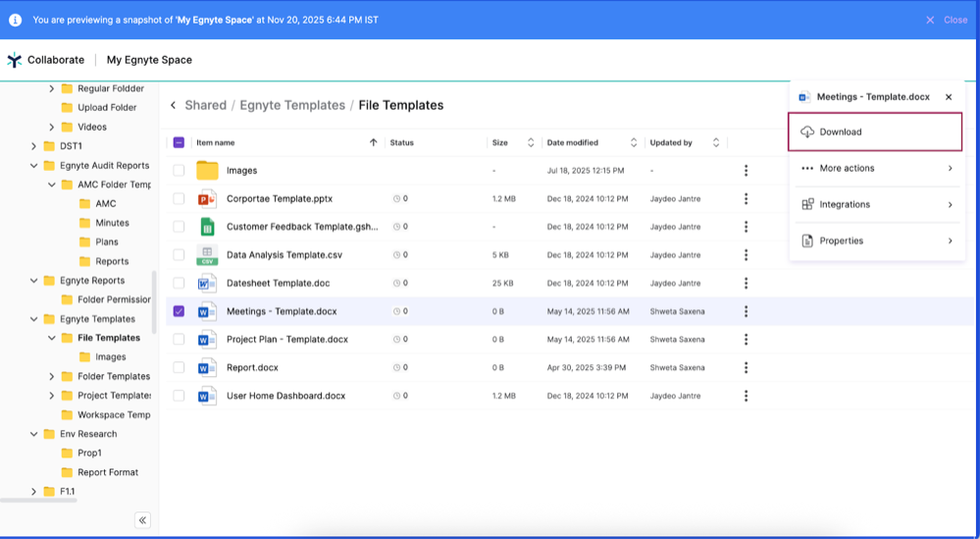The height and width of the screenshot is (539, 980).
Task: Check the Datesheet Template.doc checkbox
Action: [179, 284]
